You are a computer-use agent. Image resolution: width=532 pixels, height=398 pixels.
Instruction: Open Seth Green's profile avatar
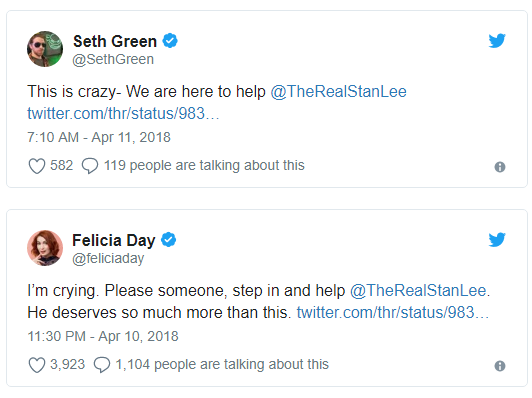pyautogui.click(x=45, y=49)
